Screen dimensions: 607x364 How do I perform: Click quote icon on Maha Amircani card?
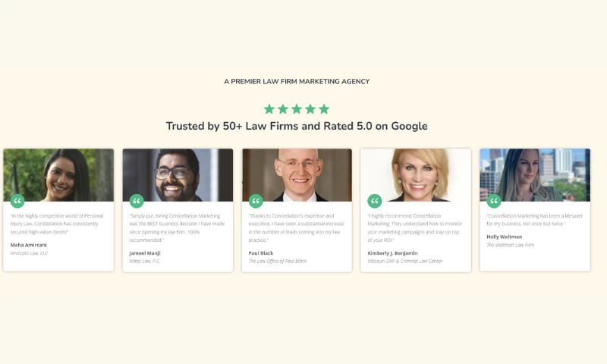click(17, 201)
